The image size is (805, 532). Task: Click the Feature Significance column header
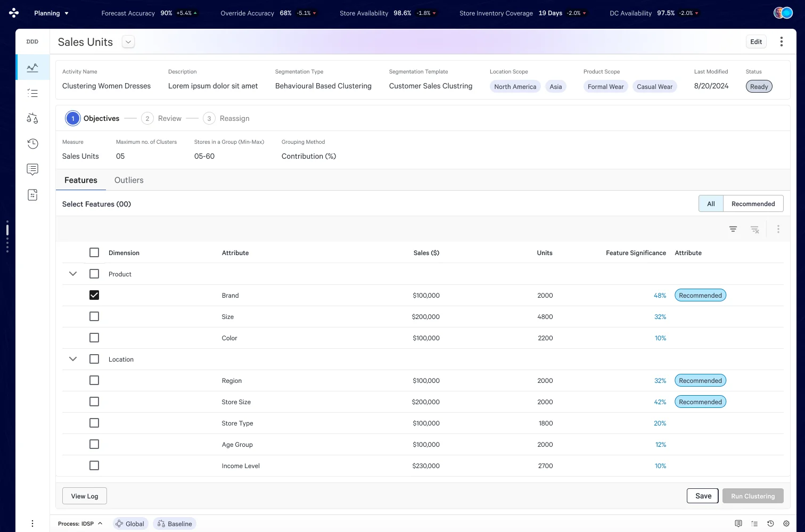coord(636,253)
